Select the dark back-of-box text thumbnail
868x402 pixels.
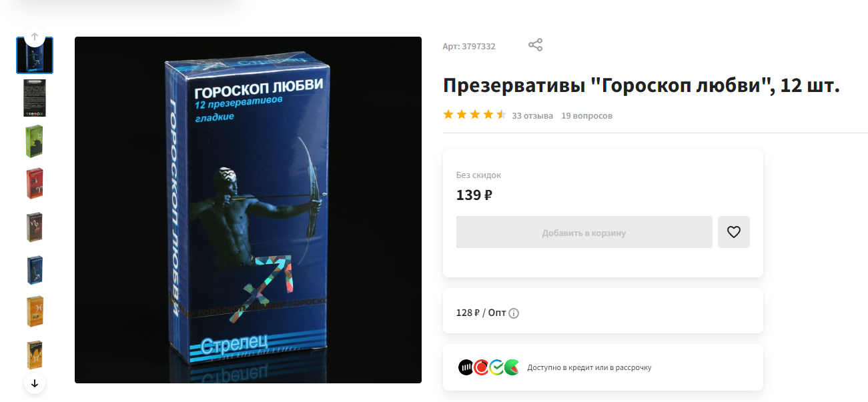[x=35, y=98]
